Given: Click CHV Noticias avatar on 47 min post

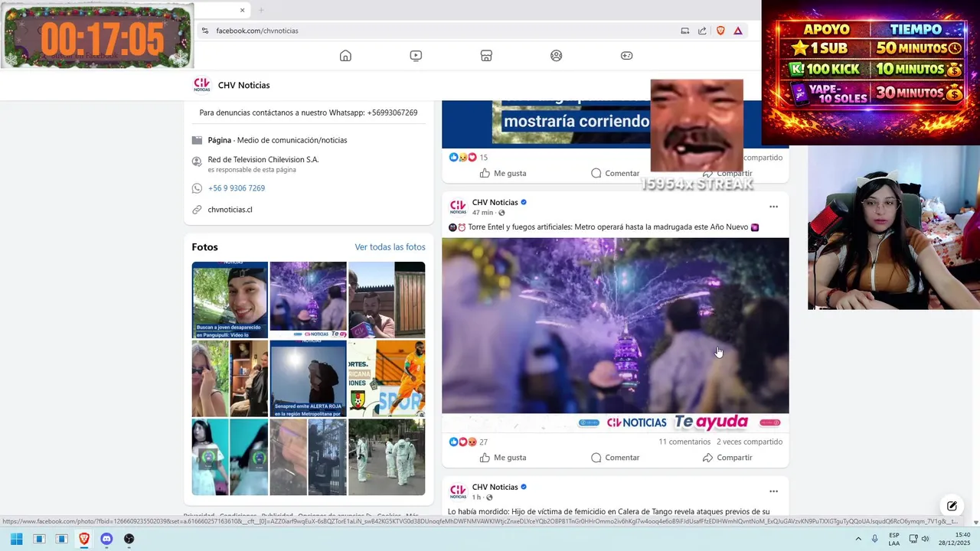Looking at the screenshot, I should pyautogui.click(x=458, y=207).
